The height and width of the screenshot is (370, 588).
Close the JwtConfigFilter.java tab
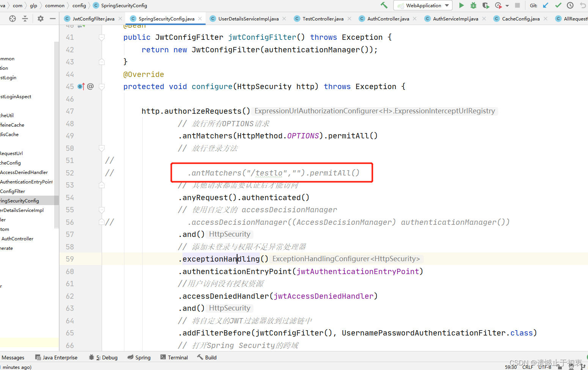120,19
